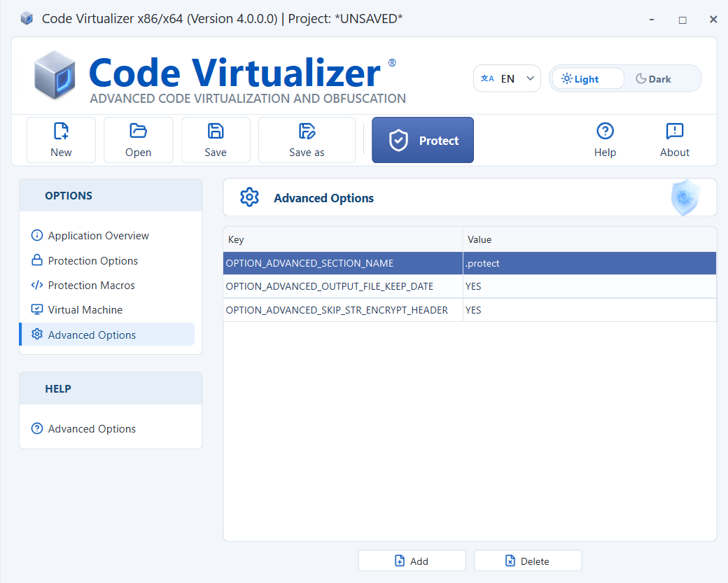Click the .protect value cell
This screenshot has width=728, height=583.
tap(589, 263)
